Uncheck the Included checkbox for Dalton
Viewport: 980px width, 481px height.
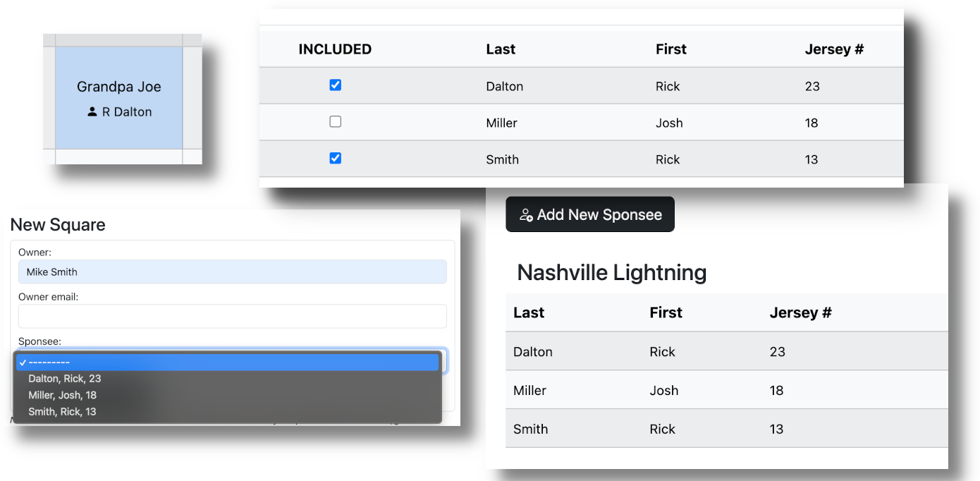coord(336,85)
